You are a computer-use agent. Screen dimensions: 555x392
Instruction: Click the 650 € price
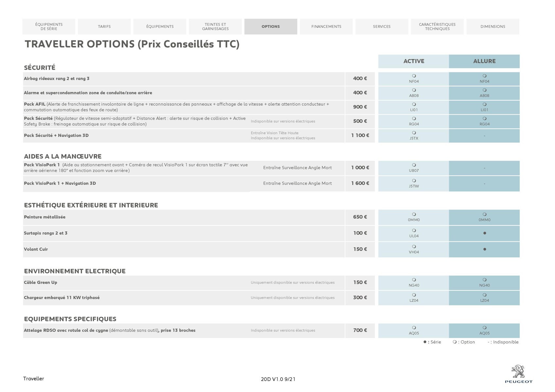point(360,217)
